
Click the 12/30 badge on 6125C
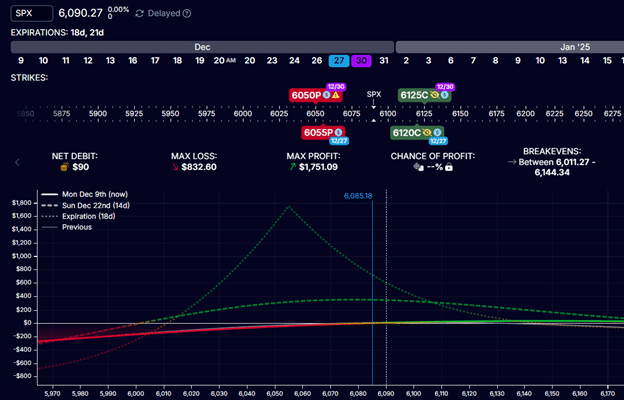[x=446, y=87]
